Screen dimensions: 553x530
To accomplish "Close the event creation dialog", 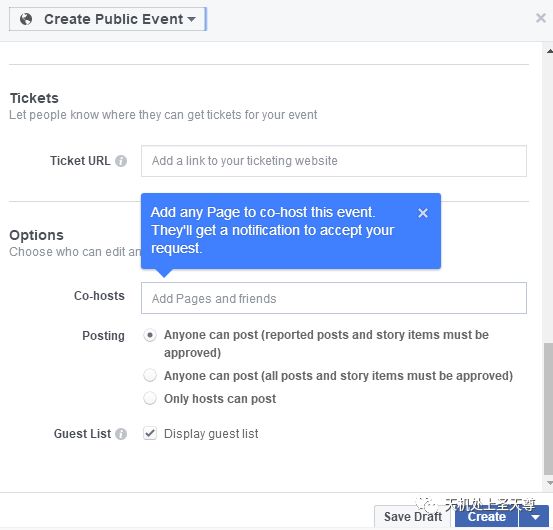I will tap(541, 18).
